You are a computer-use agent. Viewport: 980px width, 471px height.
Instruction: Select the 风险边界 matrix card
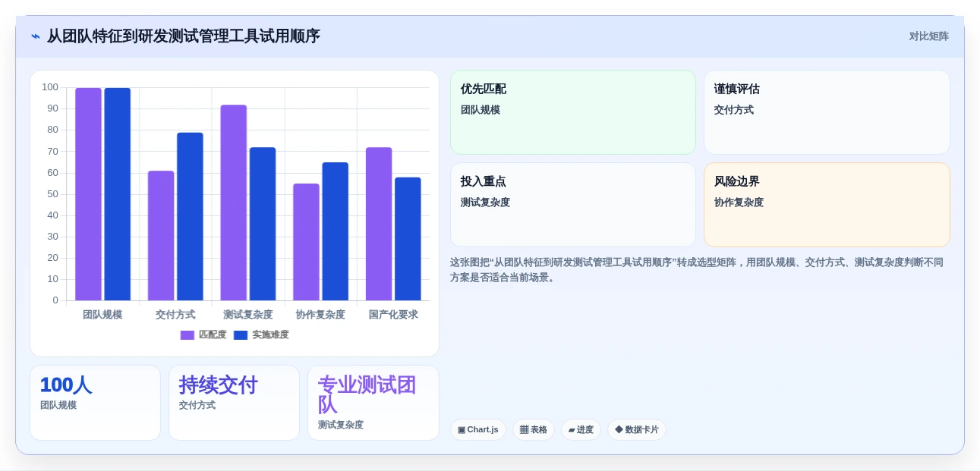[x=827, y=205]
